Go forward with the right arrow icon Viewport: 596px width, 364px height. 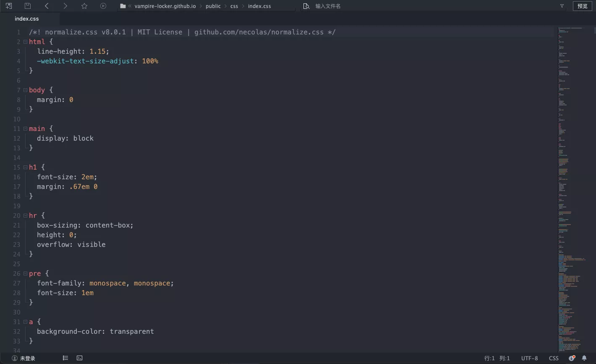point(65,6)
